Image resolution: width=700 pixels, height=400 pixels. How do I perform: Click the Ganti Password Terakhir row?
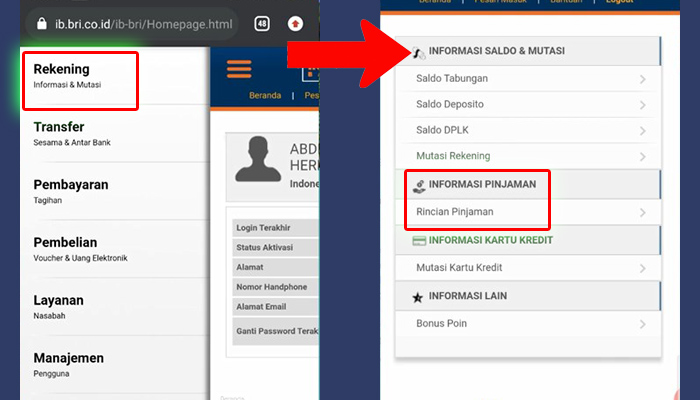[x=275, y=331]
